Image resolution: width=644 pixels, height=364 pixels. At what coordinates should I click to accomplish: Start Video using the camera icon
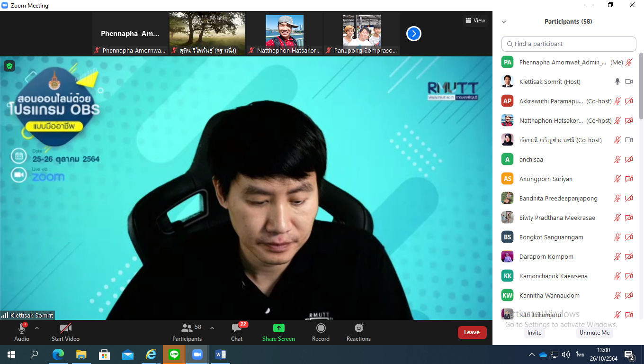coord(65,328)
